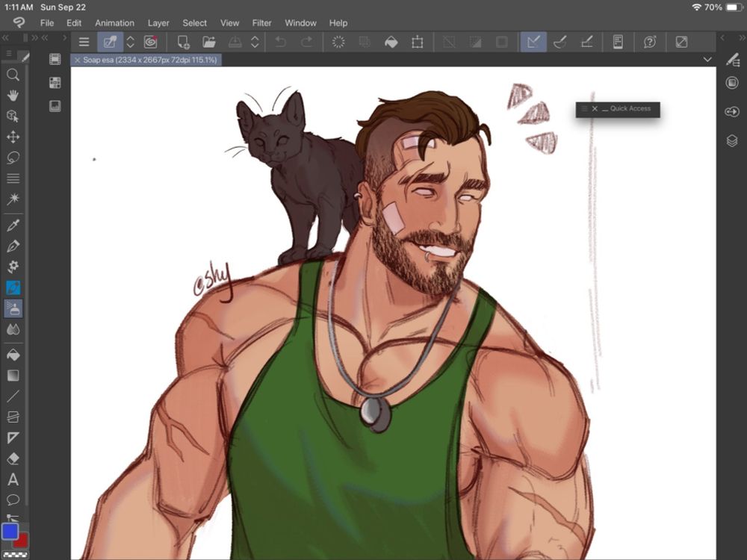Select the Blend droplets tool
The width and height of the screenshot is (747, 560).
coord(13,329)
